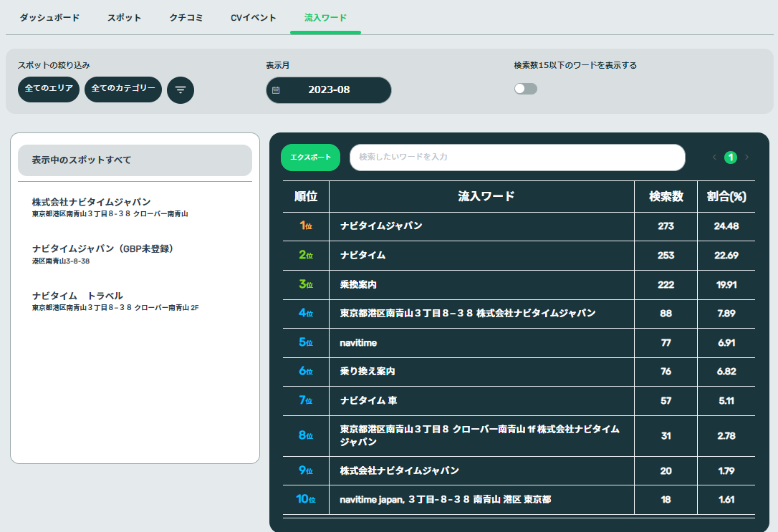Viewport: 778px width, 532px height.
Task: Click percentage value 1.61
Action: click(726, 500)
